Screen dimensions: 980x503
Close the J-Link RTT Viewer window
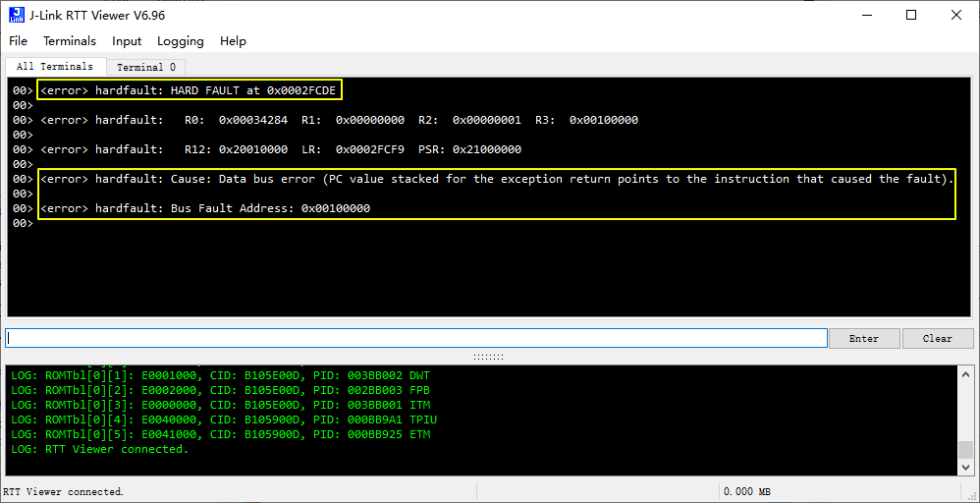click(956, 15)
